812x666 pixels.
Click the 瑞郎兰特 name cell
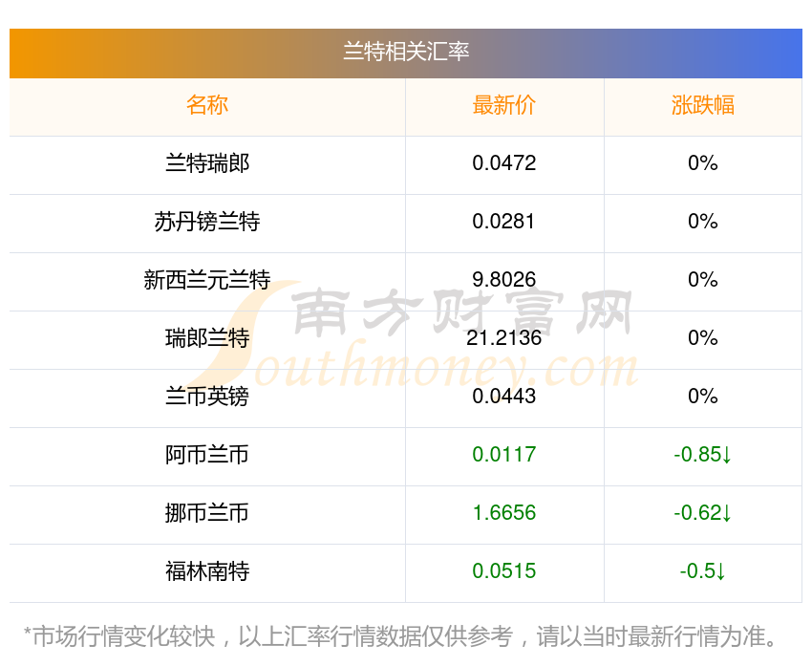click(x=207, y=338)
